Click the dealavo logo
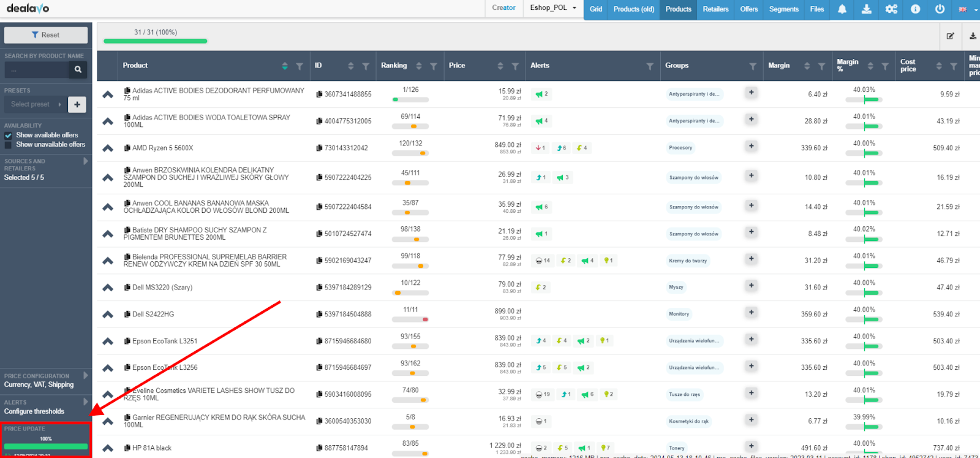The height and width of the screenshot is (458, 980). [28, 8]
